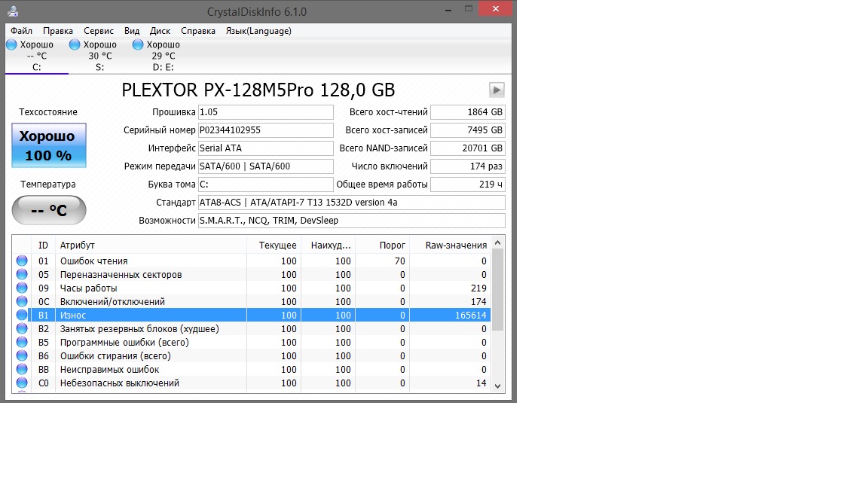Open the Файл menu

tap(22, 31)
